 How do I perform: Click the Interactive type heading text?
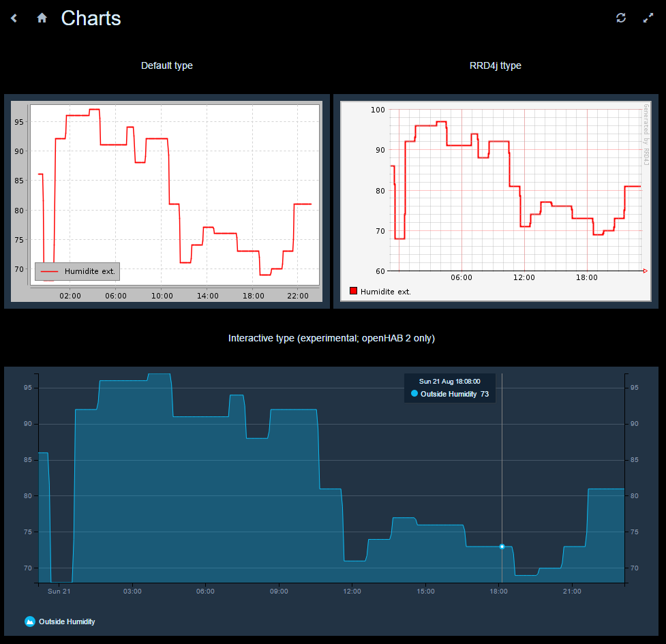(x=331, y=338)
